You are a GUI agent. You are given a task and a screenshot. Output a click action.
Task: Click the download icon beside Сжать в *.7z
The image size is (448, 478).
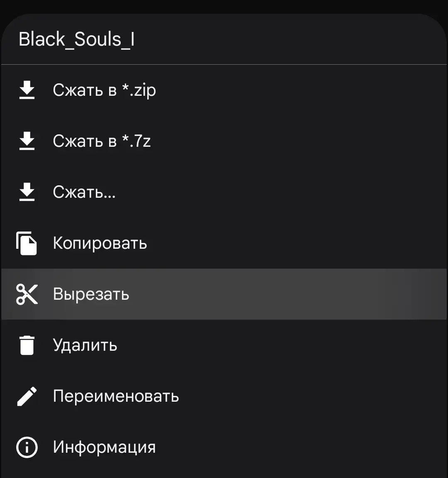27,141
